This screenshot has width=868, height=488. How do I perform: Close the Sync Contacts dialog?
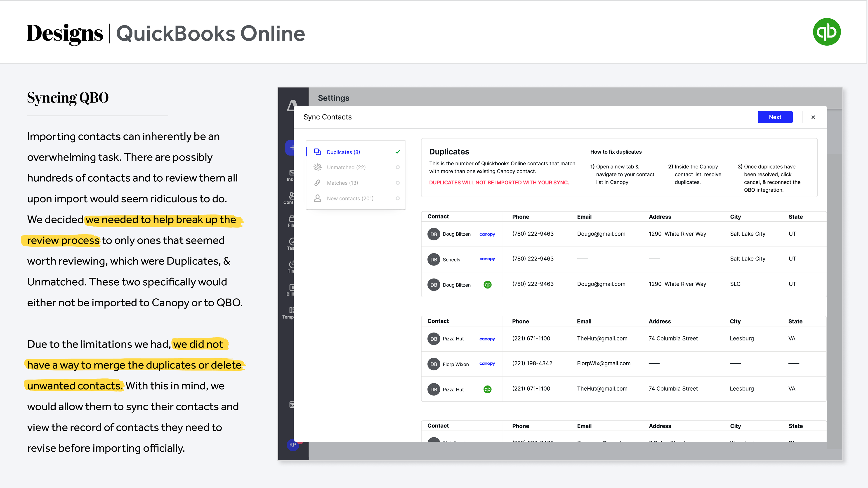coord(813,117)
